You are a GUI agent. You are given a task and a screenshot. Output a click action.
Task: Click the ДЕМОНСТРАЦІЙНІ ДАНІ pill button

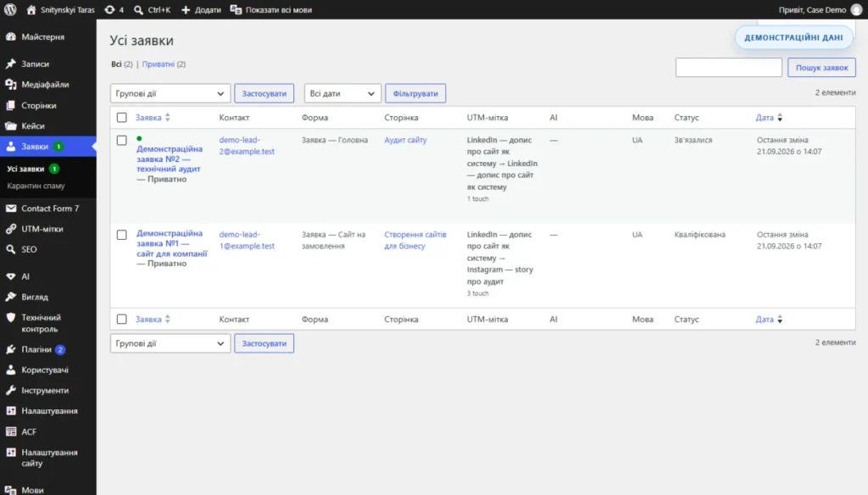tap(793, 37)
